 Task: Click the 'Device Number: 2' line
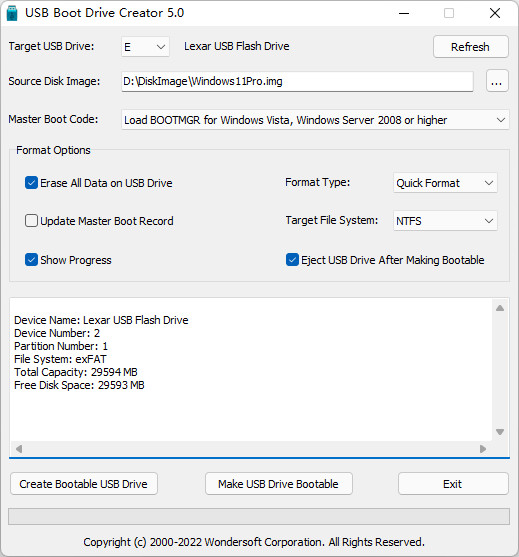[x=57, y=333]
